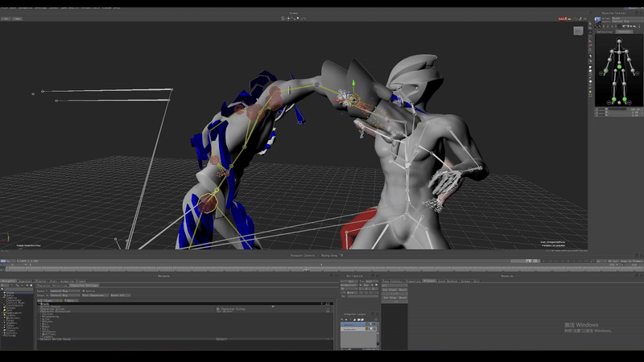Open the Default dropdown in bottom property row
Image resolution: width=644 pixels, height=362 pixels.
click(273, 339)
